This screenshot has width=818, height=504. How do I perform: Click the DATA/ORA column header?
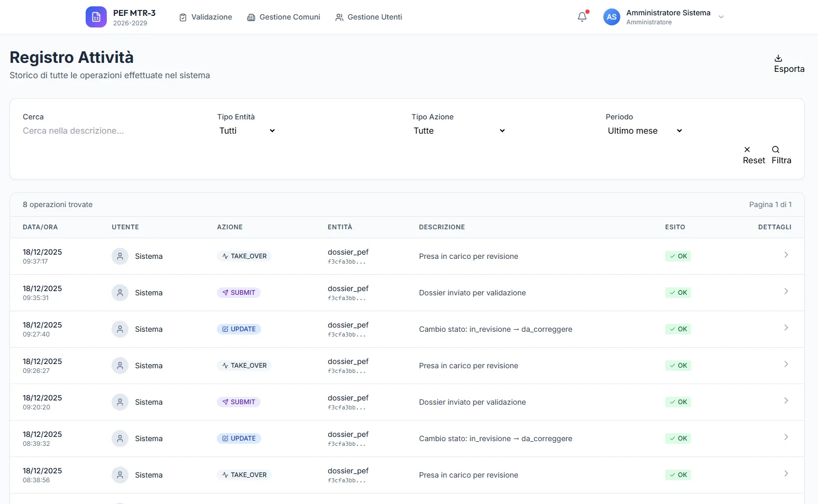40,227
